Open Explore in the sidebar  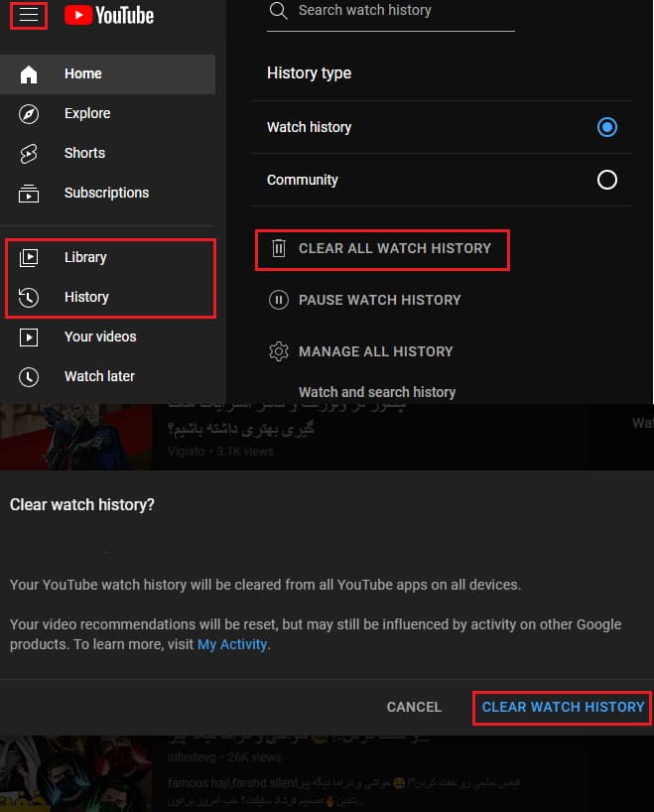coord(108,114)
